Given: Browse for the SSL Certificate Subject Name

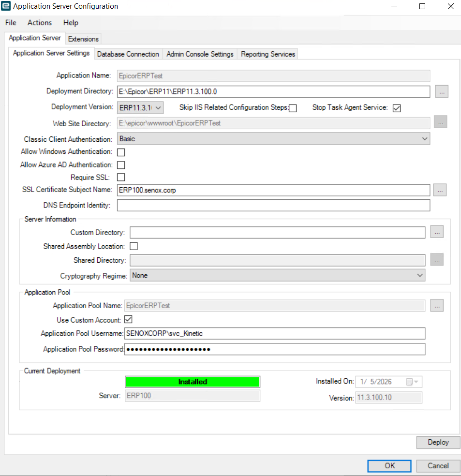Looking at the screenshot, I should coord(439,190).
